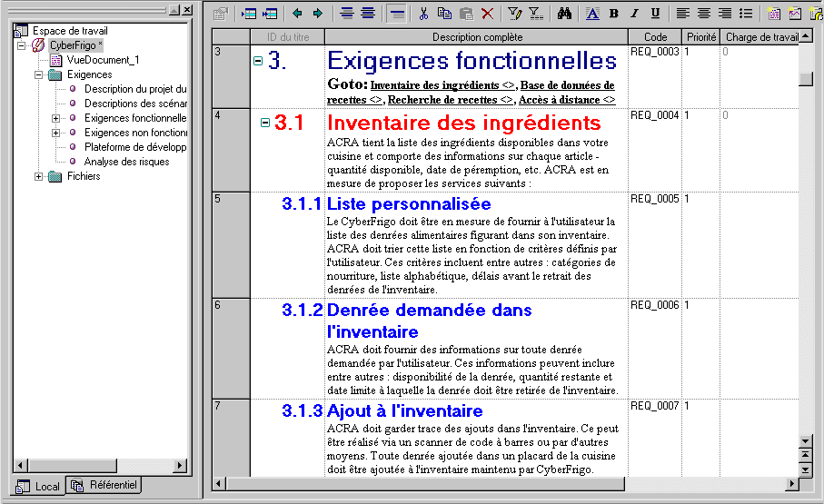Click the green right arrow demote icon
This screenshot has width=824, height=504.
tap(317, 13)
